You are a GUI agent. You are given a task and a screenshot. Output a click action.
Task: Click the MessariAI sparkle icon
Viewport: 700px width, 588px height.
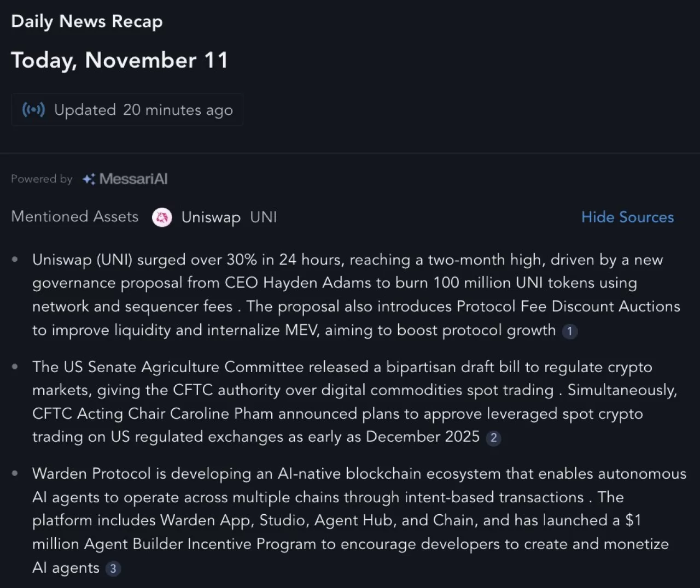click(89, 179)
